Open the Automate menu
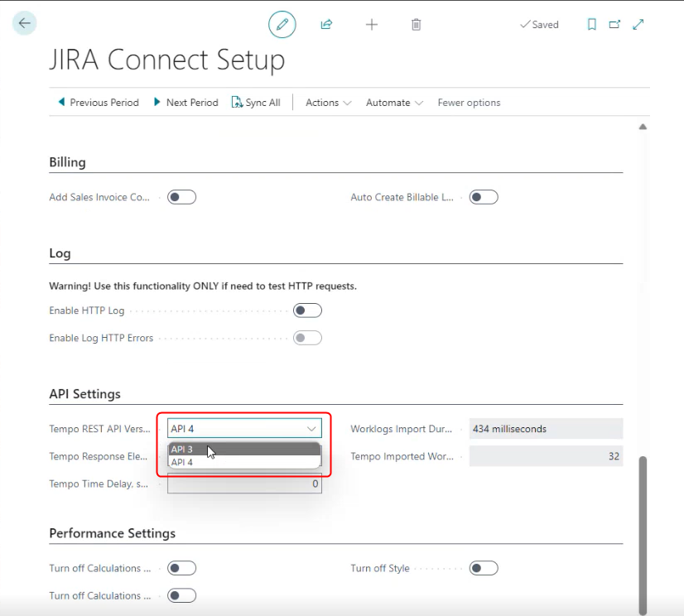This screenshot has width=684, height=616. point(394,103)
